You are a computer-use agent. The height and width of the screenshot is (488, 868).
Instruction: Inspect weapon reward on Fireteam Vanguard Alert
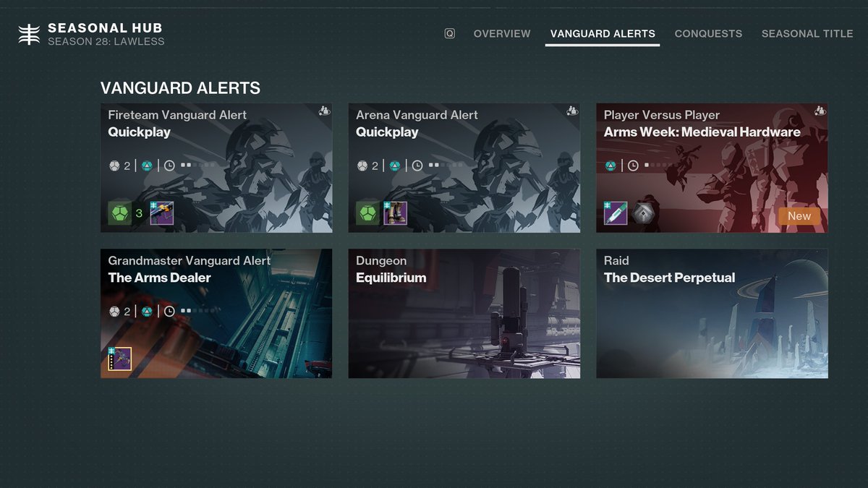[161, 213]
